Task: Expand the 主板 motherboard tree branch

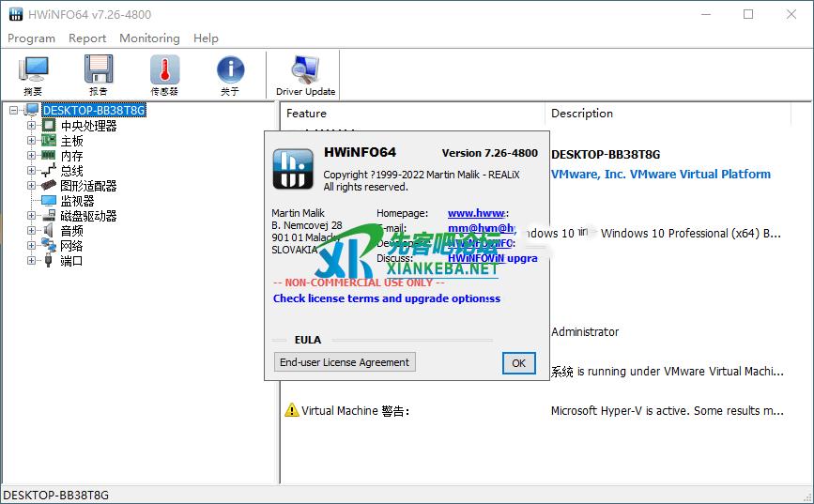Action: pyautogui.click(x=32, y=141)
